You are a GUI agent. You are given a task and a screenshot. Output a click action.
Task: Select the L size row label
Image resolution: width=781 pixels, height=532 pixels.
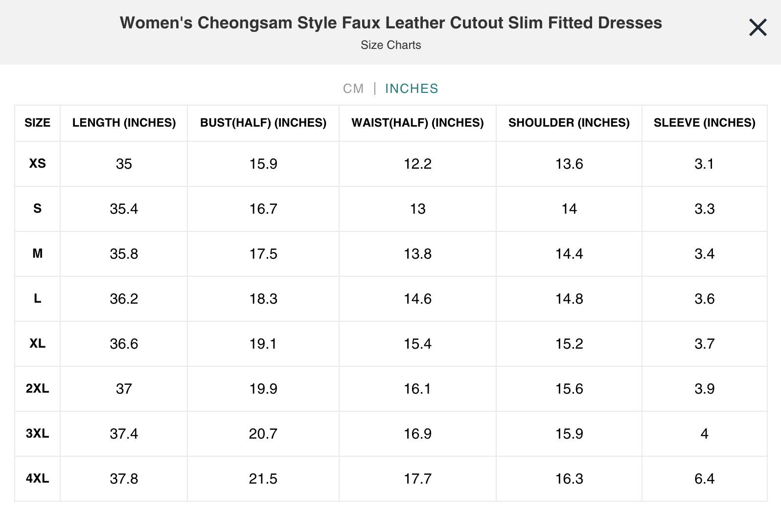click(x=37, y=299)
